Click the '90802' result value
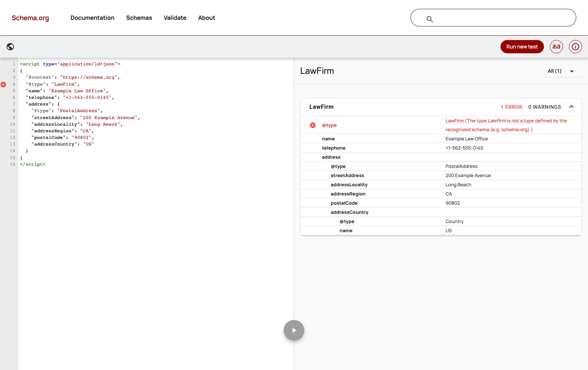The height and width of the screenshot is (370, 588). pyautogui.click(x=453, y=203)
